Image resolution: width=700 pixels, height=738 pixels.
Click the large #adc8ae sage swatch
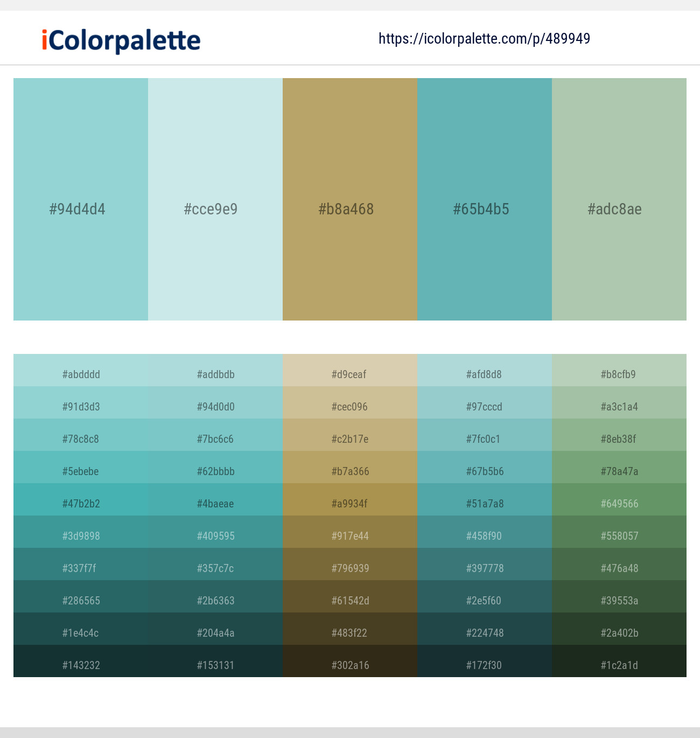(x=619, y=199)
